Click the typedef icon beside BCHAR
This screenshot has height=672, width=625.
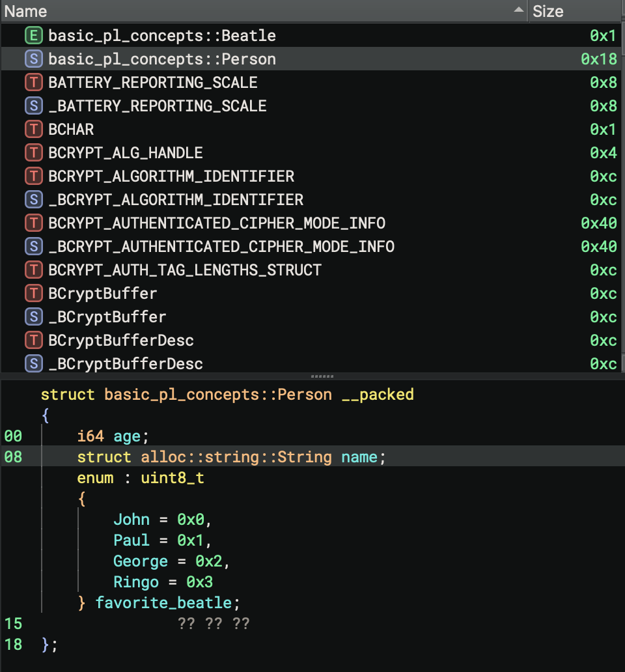point(33,130)
